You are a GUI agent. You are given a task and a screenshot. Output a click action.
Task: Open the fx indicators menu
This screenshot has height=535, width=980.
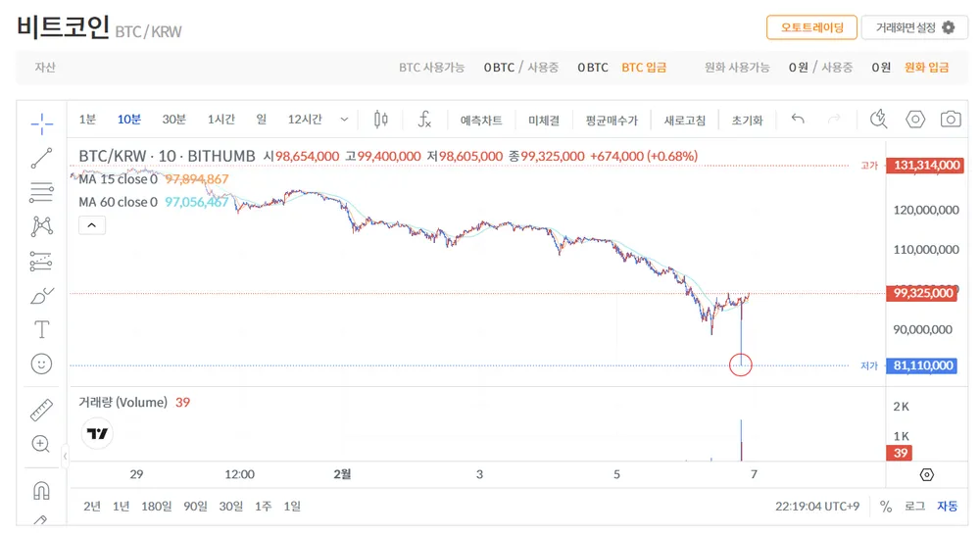(x=424, y=120)
